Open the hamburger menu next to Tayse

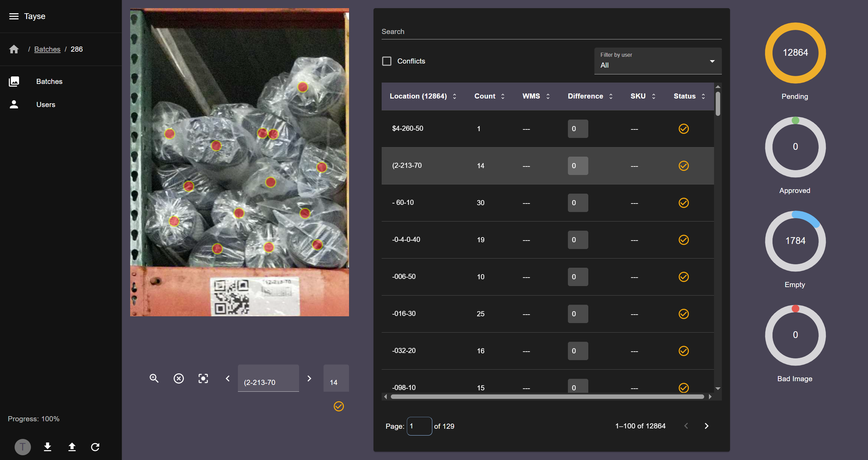coord(14,16)
